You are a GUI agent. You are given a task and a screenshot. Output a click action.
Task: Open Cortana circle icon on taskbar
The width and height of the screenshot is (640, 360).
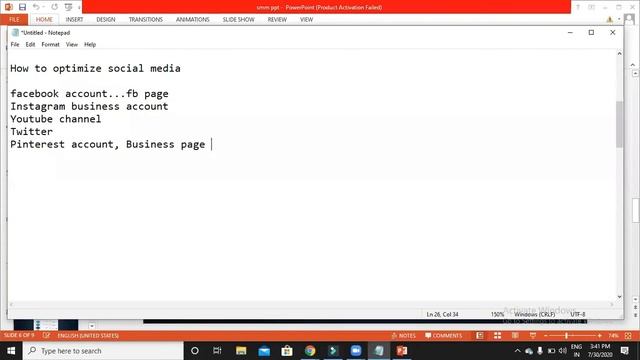pos(195,351)
